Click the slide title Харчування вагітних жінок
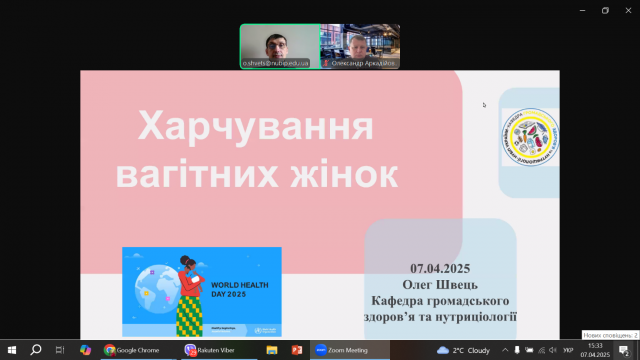 [x=257, y=150]
